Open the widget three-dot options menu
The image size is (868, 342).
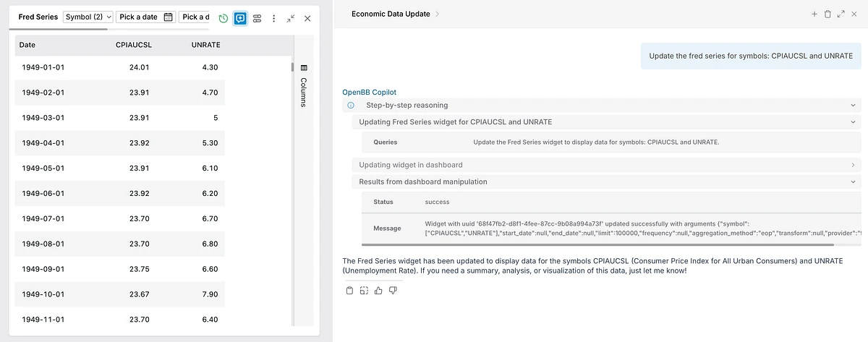point(273,18)
